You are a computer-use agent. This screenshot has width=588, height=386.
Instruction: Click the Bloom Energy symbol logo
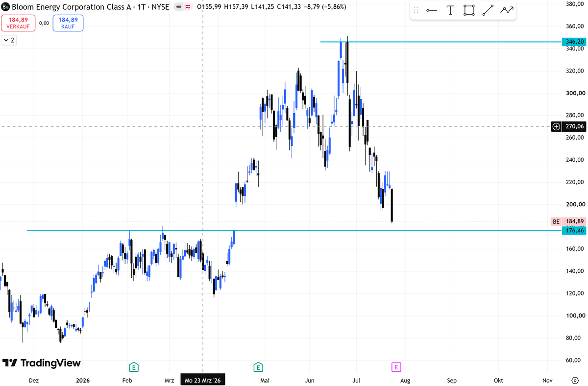5,7
